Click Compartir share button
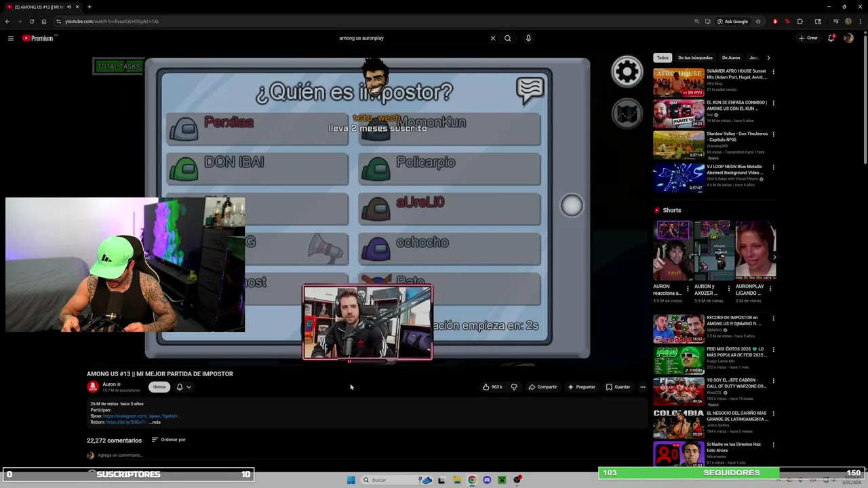868x488 pixels. (x=542, y=387)
